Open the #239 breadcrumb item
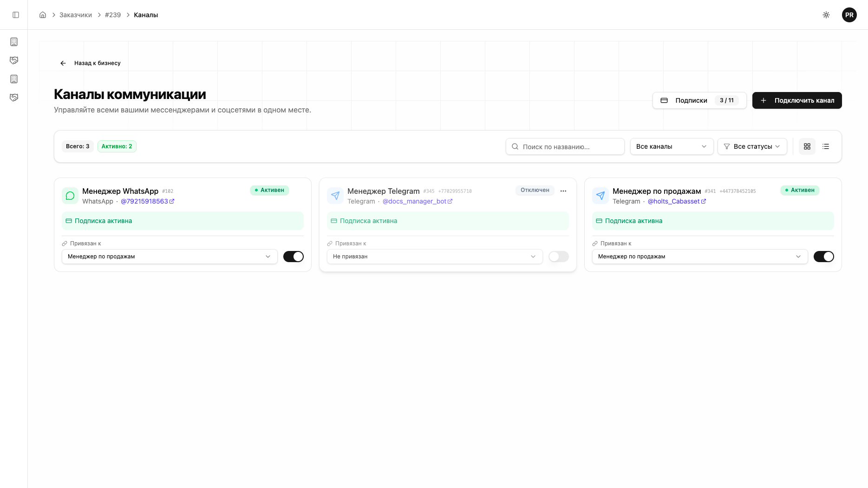 (x=113, y=15)
